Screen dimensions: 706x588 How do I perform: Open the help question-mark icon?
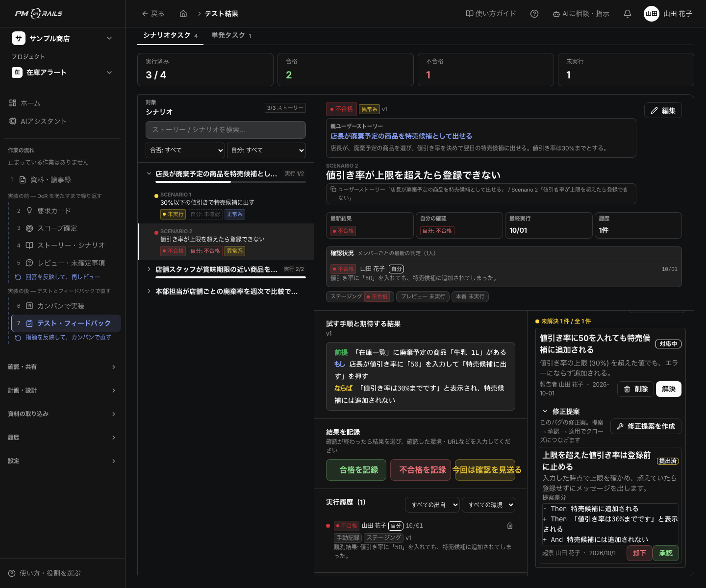click(534, 14)
